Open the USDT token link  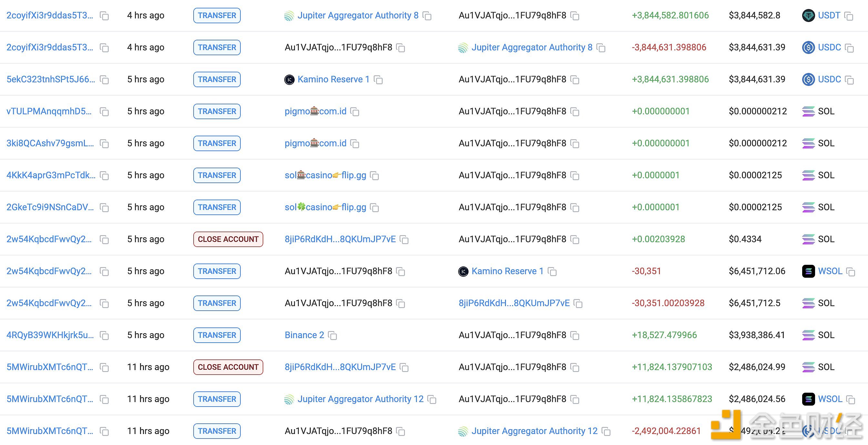[x=829, y=15]
